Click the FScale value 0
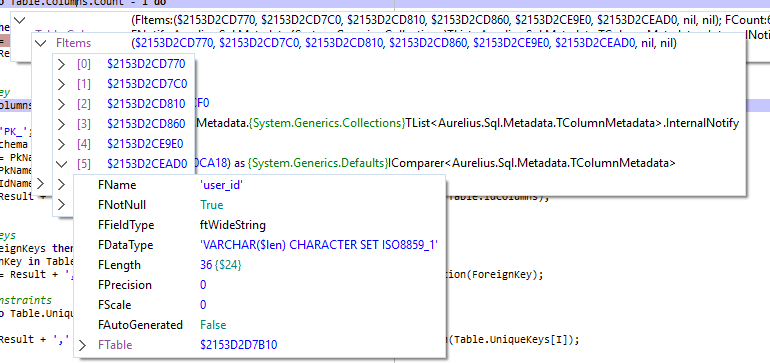The width and height of the screenshot is (770, 363). point(203,305)
